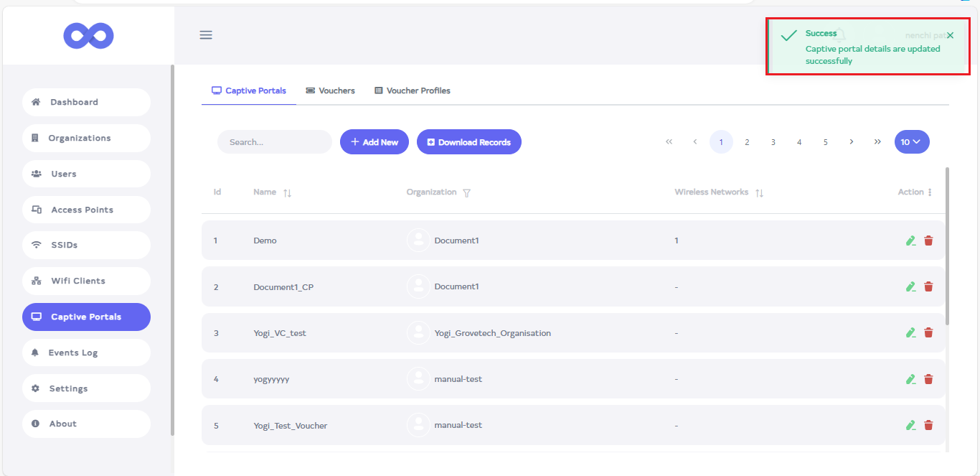Click the infinity logo in the sidebar
The image size is (980, 476).
[88, 36]
